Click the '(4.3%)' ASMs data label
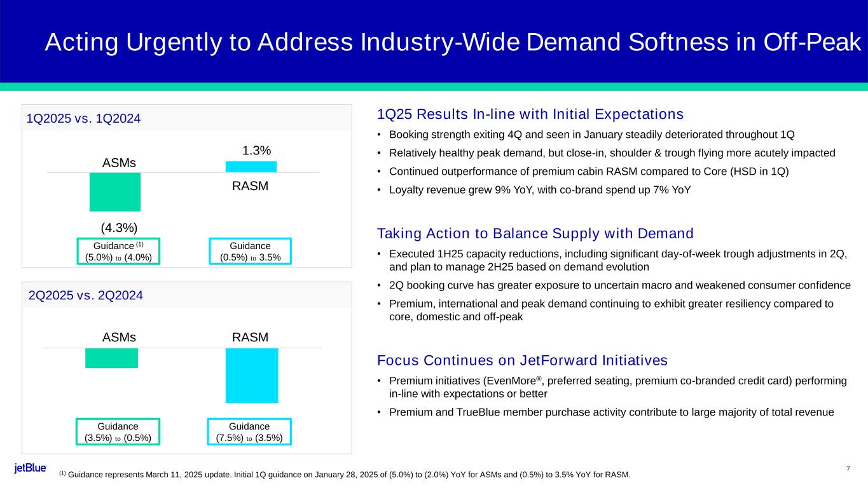Viewport: 868px width, 488px height. point(120,227)
